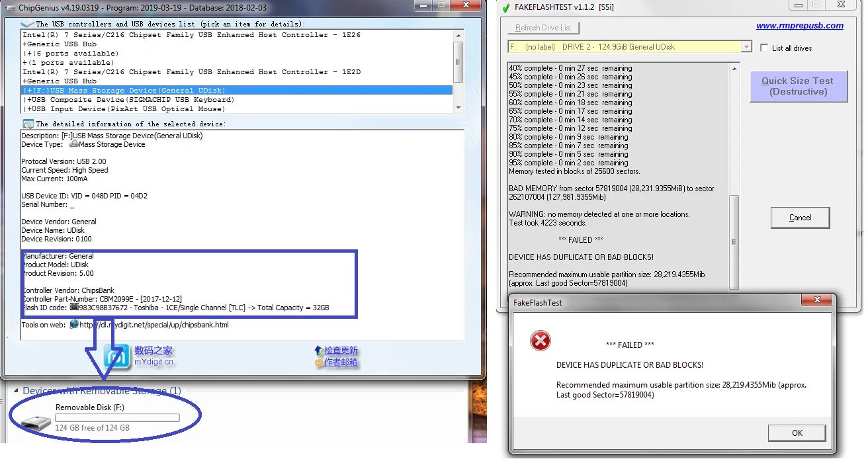This screenshot has height=463, width=868.
Task: Open the drive selection dropdown
Action: tap(746, 47)
